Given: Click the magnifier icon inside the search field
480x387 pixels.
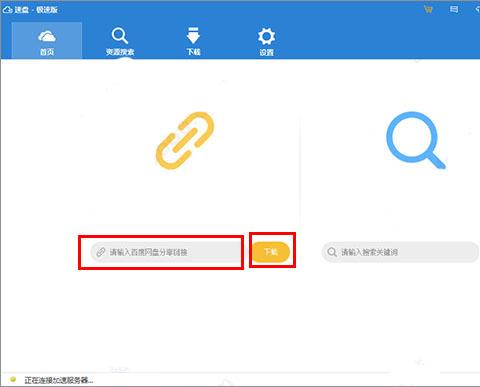Looking at the screenshot, I should (332, 252).
